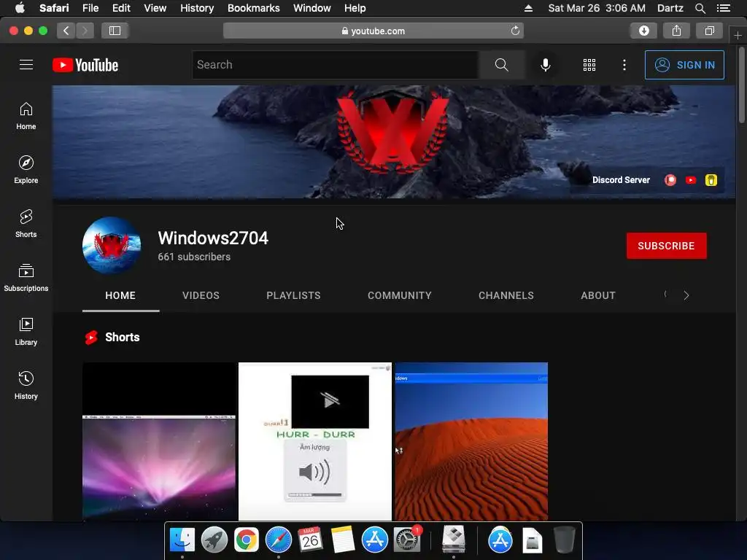
Task: Switch to the CHANNELS tab
Action: (506, 295)
